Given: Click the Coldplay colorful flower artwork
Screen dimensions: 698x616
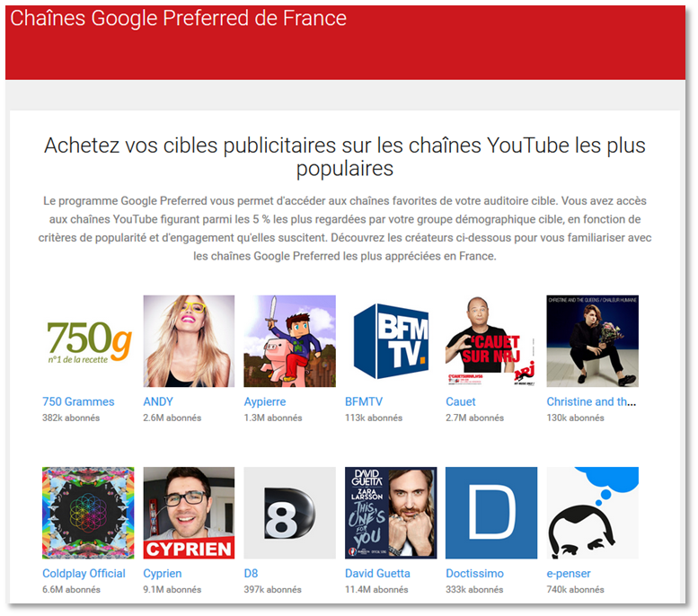Looking at the screenshot, I should coord(88,513).
